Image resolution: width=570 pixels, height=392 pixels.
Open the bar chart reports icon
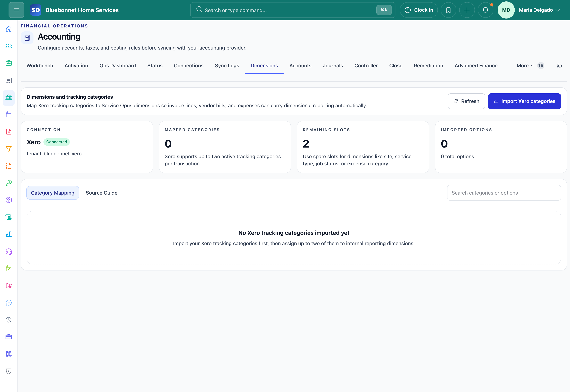[9, 234]
